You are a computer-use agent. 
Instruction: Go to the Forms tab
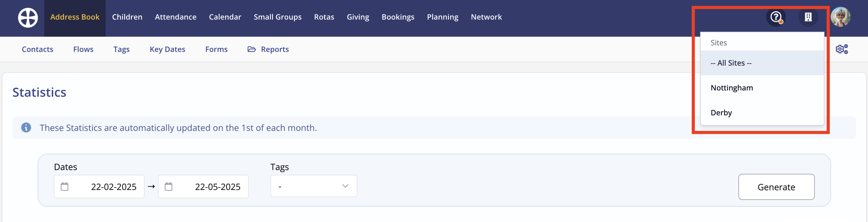coord(216,49)
